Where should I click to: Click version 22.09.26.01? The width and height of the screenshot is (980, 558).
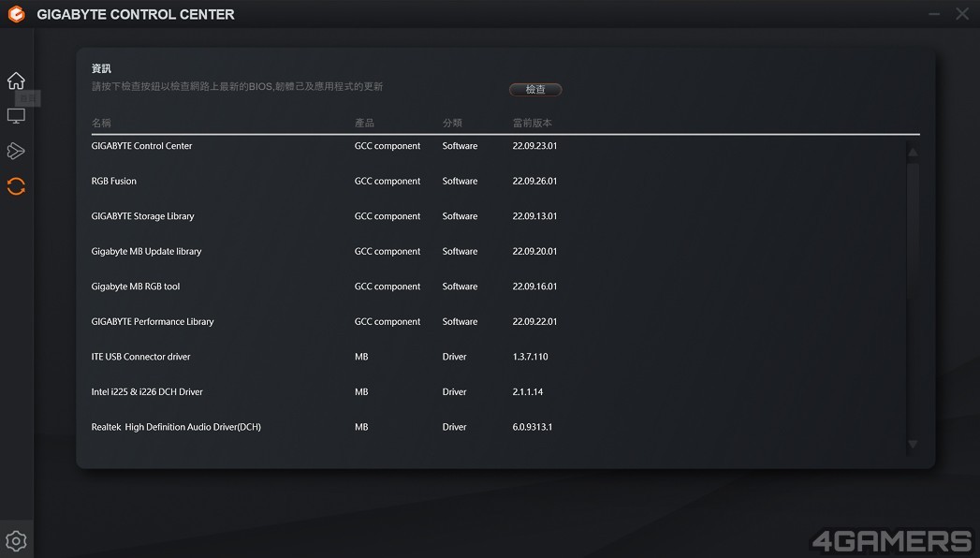[x=534, y=182]
